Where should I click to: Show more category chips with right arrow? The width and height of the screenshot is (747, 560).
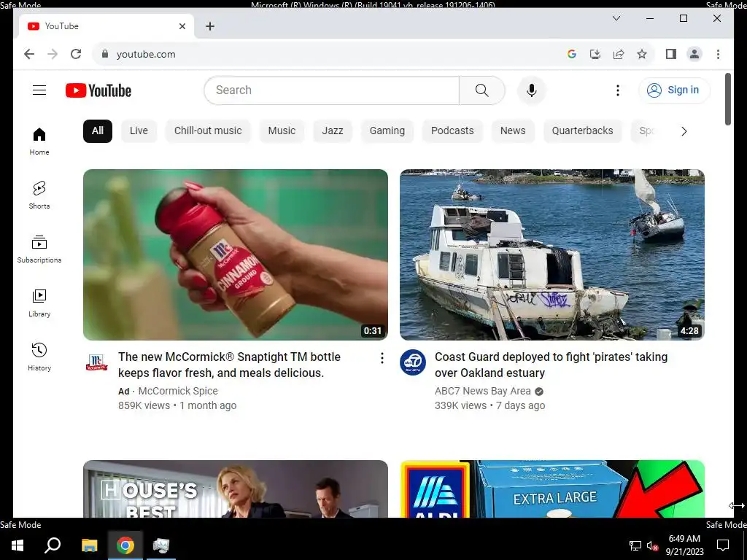click(684, 131)
